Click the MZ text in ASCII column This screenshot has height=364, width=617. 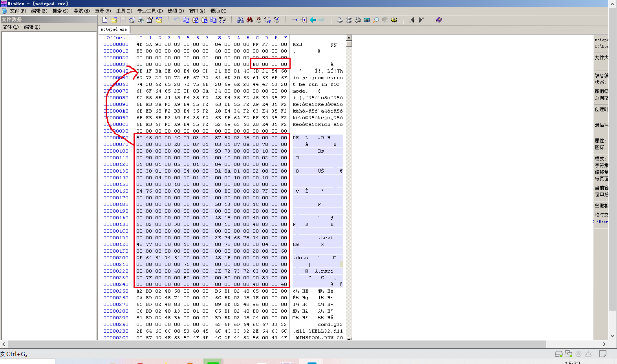[x=296, y=44]
